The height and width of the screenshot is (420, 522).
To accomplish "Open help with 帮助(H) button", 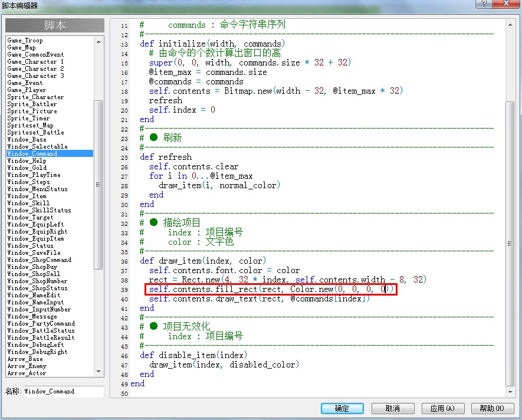I will [493, 408].
